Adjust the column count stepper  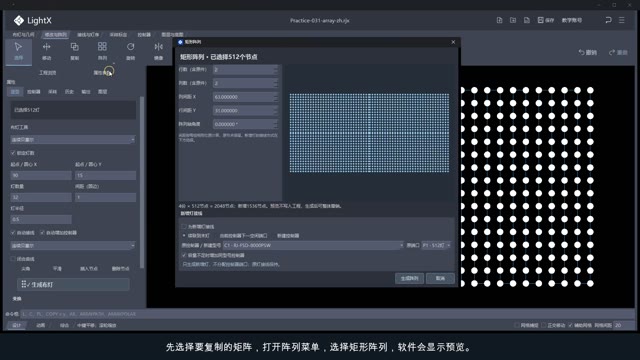coord(276,83)
